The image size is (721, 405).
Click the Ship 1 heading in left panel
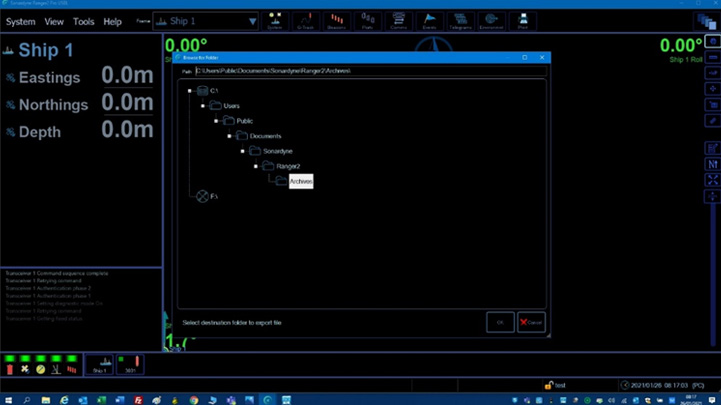46,50
